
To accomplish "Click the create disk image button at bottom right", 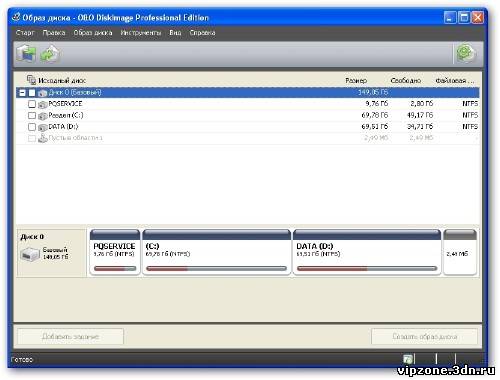I will pyautogui.click(x=424, y=337).
